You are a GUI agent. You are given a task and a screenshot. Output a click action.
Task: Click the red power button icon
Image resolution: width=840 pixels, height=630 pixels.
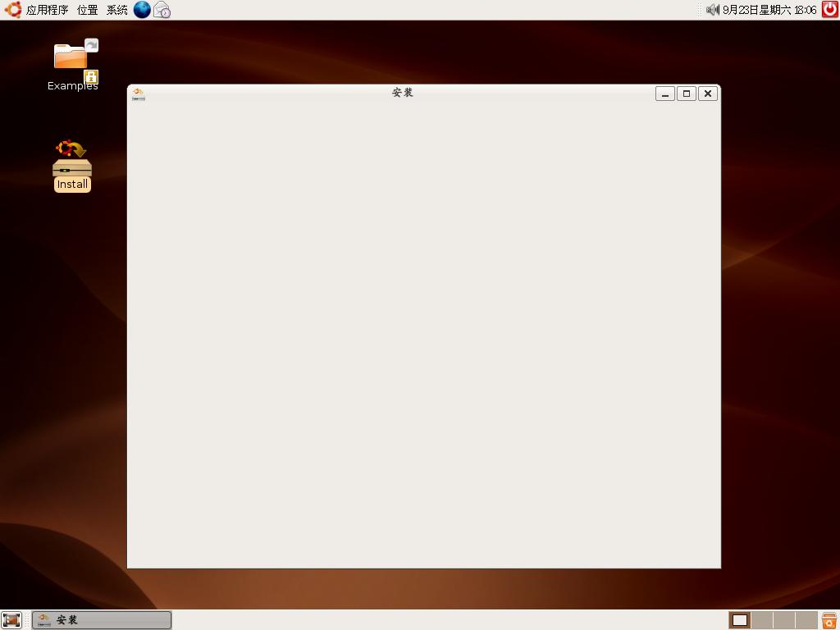830,10
